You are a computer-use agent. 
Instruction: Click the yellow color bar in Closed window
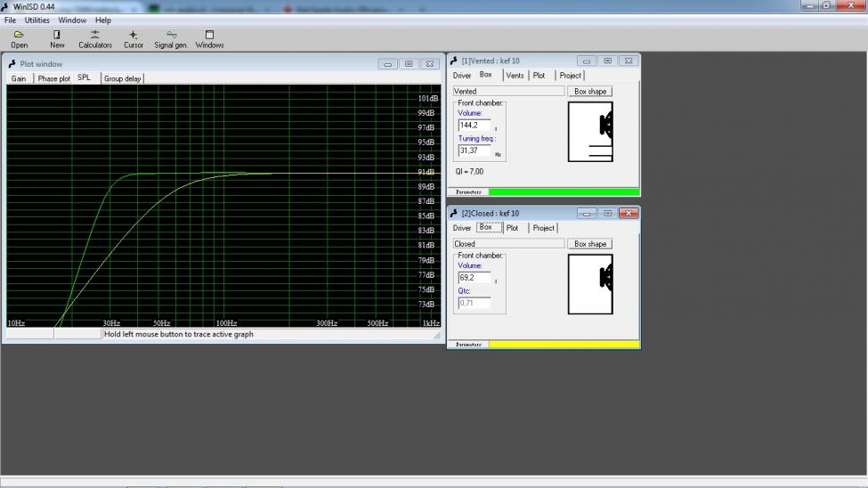(564, 344)
